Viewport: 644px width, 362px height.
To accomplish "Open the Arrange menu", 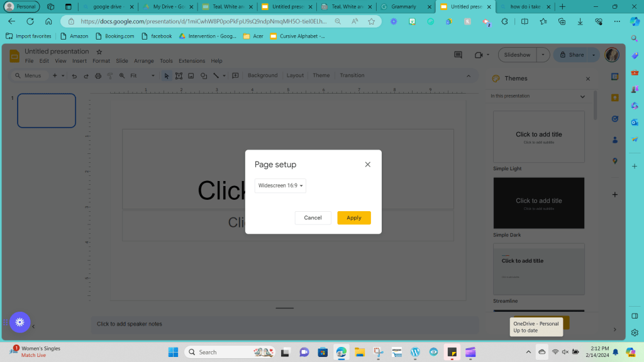I will coord(143,61).
